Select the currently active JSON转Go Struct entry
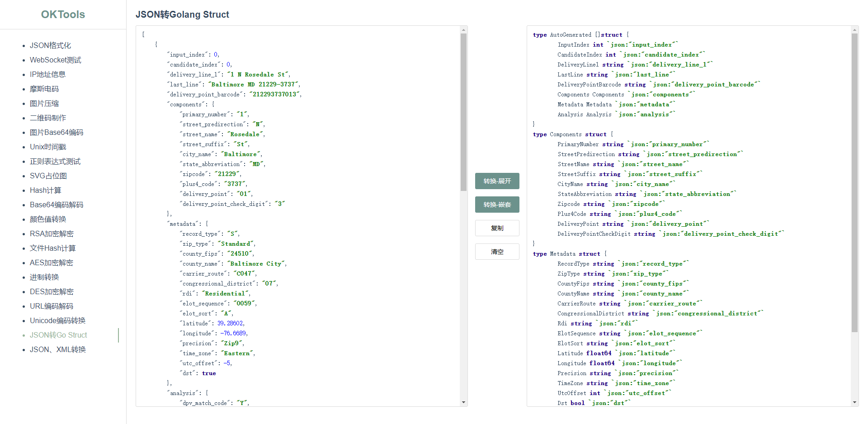This screenshot has height=424, width=868. pyautogui.click(x=58, y=335)
